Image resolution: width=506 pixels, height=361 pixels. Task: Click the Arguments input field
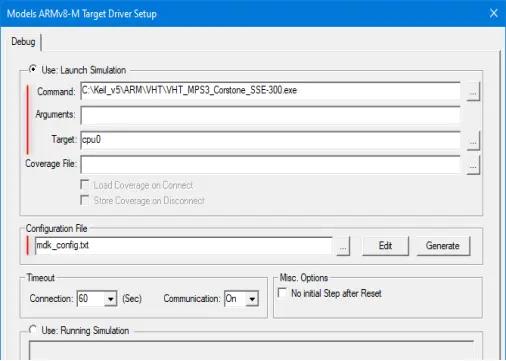(270, 115)
